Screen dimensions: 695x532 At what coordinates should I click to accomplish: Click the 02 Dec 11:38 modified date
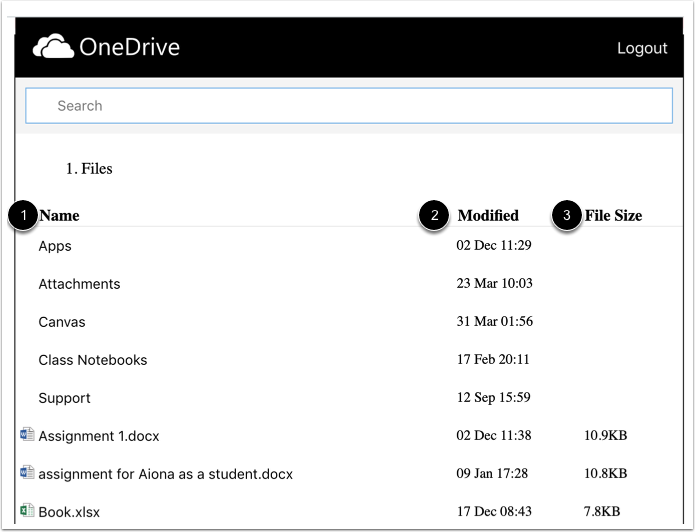click(x=494, y=435)
